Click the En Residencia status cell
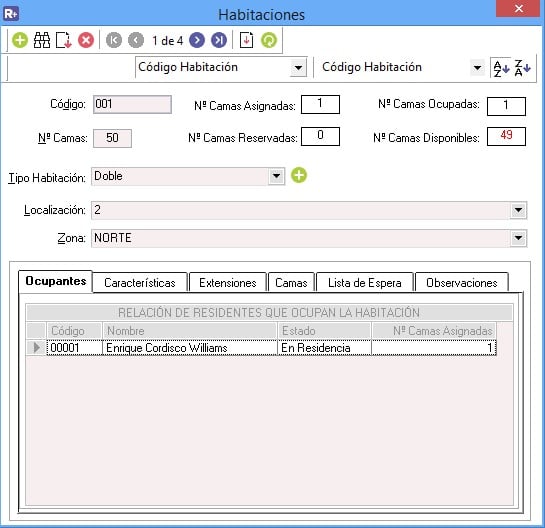This screenshot has height=528, width=545. point(324,348)
